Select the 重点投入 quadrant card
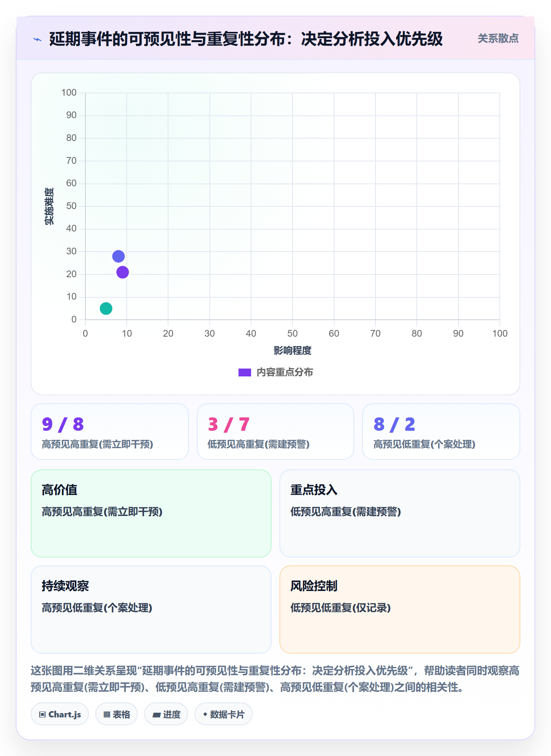This screenshot has width=551, height=756. click(400, 513)
